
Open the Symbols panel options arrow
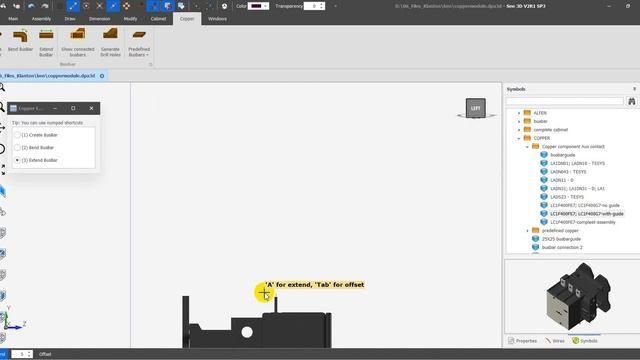coord(634,89)
